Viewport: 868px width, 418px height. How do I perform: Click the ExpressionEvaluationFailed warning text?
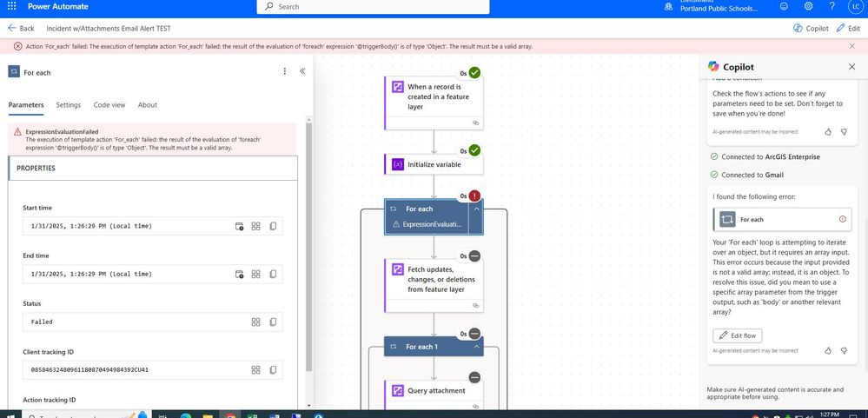(x=62, y=132)
